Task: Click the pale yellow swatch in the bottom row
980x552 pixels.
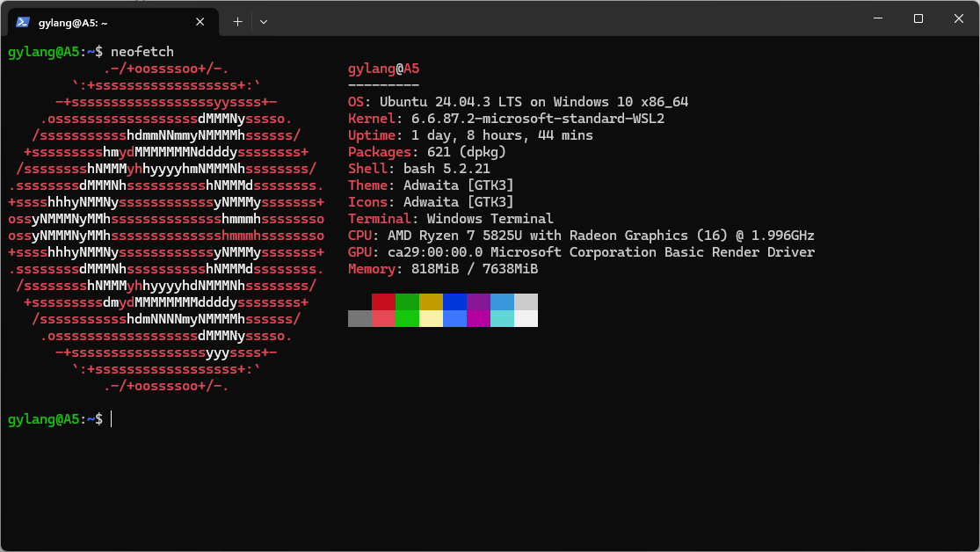Action: coord(431,318)
